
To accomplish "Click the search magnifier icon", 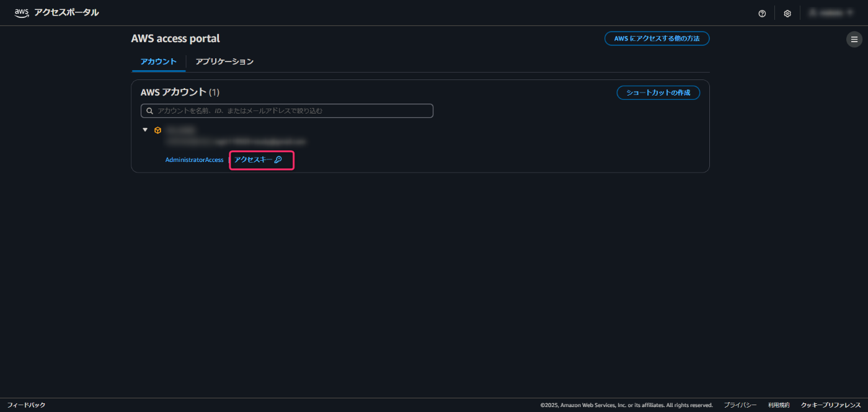I will 150,111.
